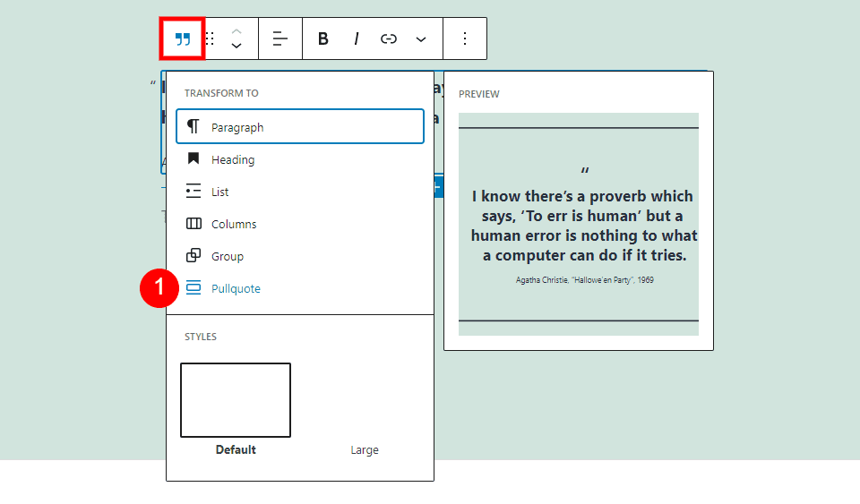860x504 pixels.
Task: Click the drag handle dots icon
Action: tap(210, 38)
